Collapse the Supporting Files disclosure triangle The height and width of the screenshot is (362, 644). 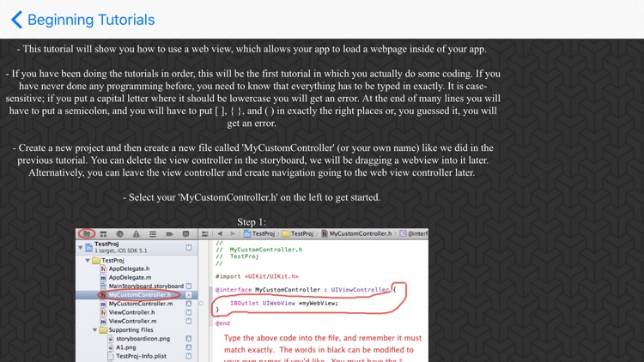pos(94,330)
